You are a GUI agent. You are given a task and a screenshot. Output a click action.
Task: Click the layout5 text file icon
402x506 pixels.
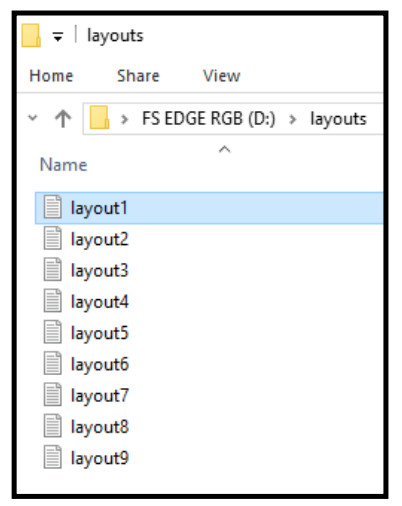coord(53,332)
